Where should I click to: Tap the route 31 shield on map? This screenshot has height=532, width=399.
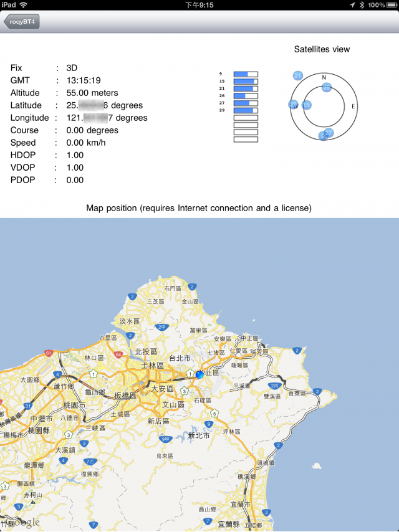pos(28,406)
